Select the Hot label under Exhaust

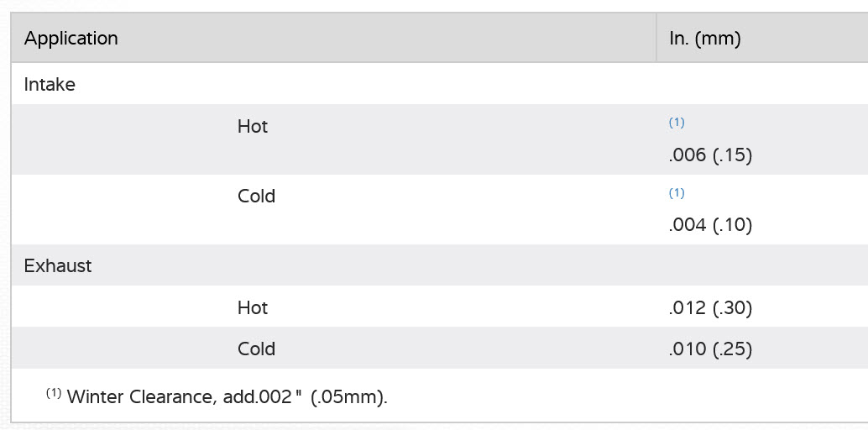(253, 308)
